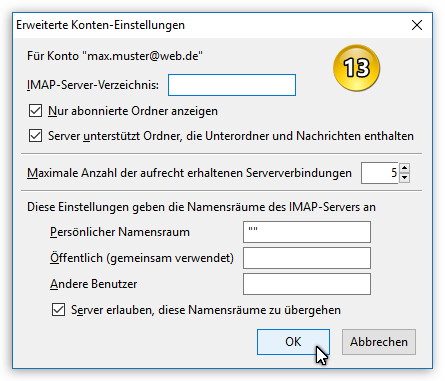Click the 'IMAP-Server-Verzeichnis:' label text
The image size is (445, 381).
pos(93,85)
